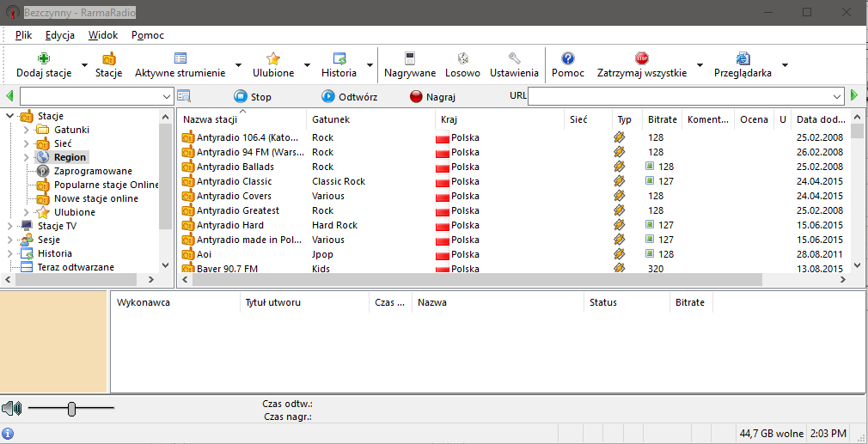Open the Plik menu
Screen dimensions: 868x444
[x=24, y=35]
